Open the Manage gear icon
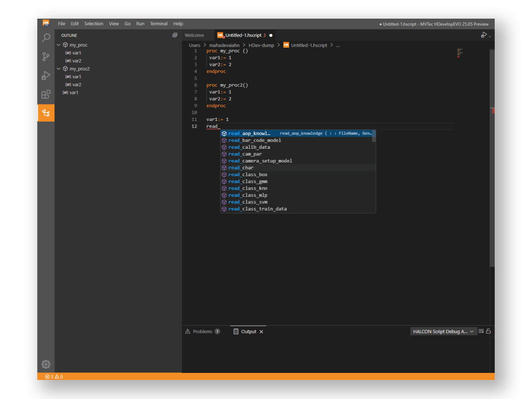This screenshot has width=532, height=399. [x=46, y=364]
